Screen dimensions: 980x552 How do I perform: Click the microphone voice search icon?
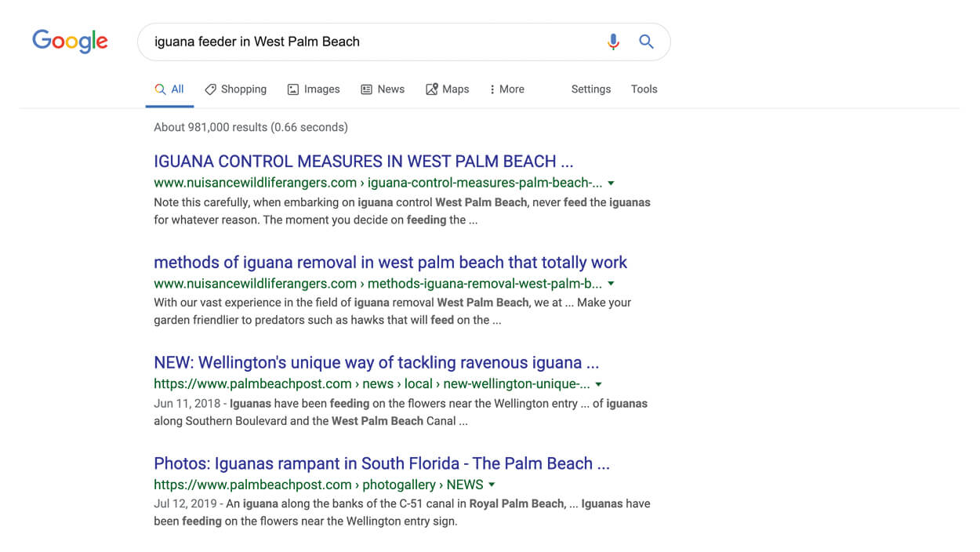click(x=613, y=42)
